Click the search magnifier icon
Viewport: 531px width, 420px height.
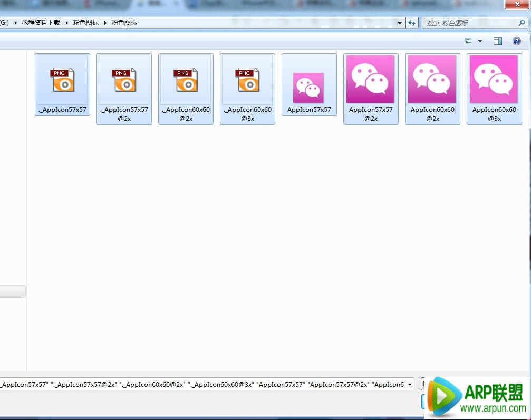pyautogui.click(x=522, y=23)
